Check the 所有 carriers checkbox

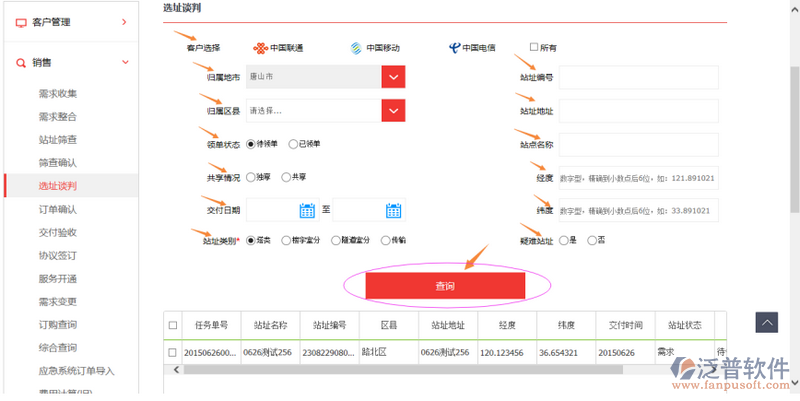click(x=533, y=47)
